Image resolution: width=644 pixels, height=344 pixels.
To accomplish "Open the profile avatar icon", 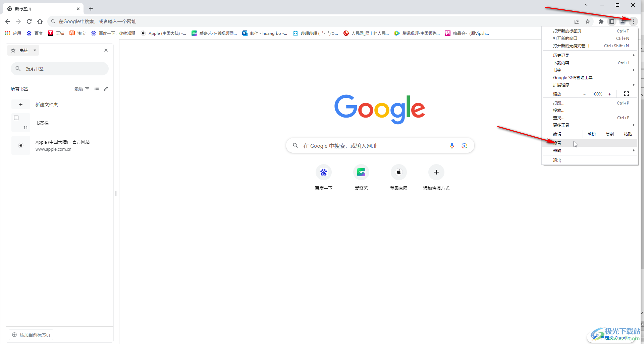I will point(623,21).
